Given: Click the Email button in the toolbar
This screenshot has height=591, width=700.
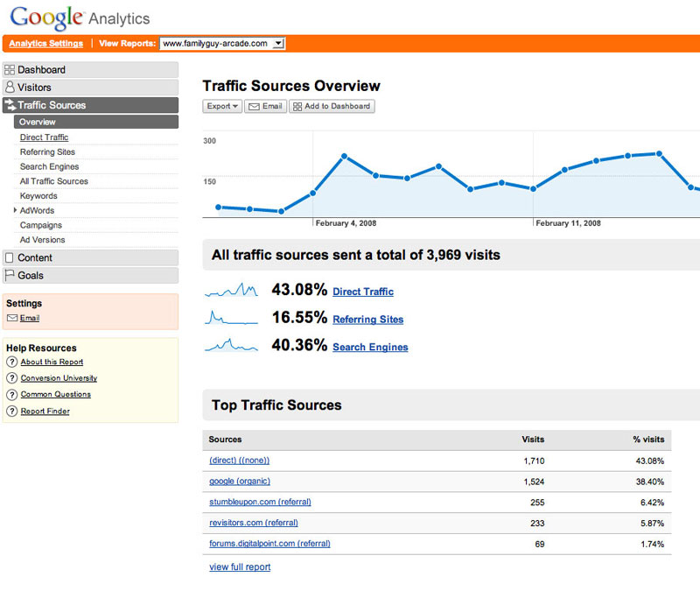Looking at the screenshot, I should coord(266,106).
